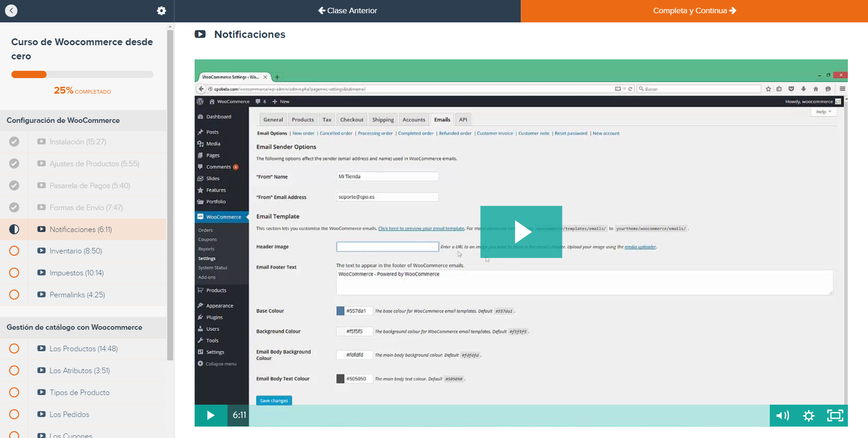Toggle completion circle for Impuestos

pyautogui.click(x=14, y=273)
